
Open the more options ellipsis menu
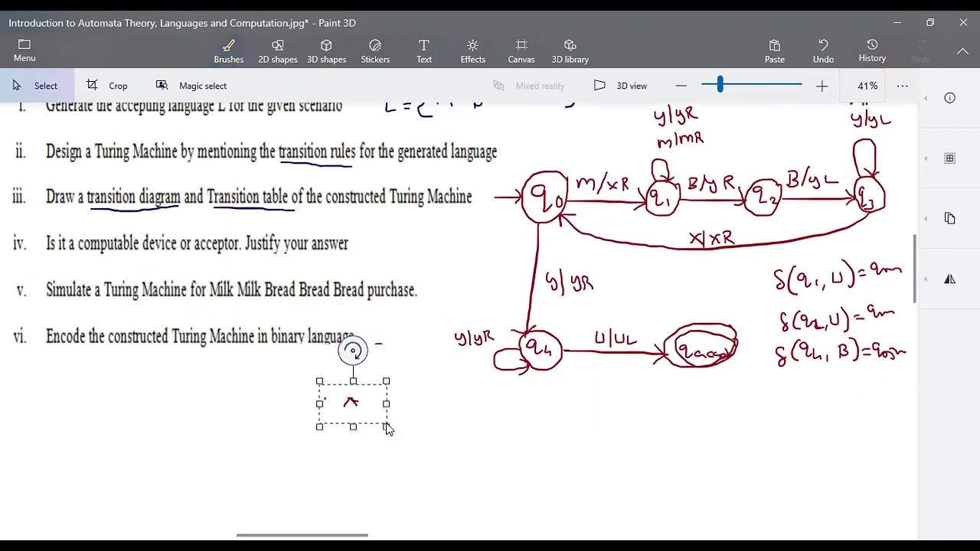coord(903,86)
